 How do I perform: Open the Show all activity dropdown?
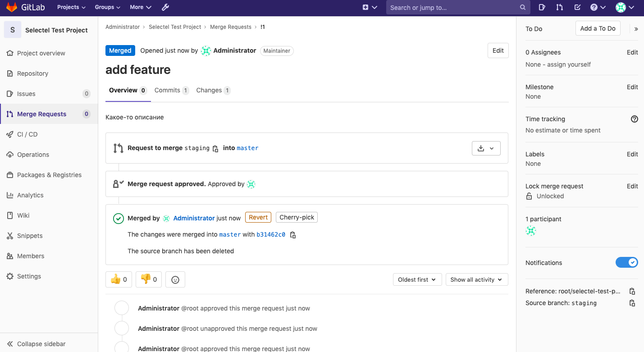tap(477, 279)
